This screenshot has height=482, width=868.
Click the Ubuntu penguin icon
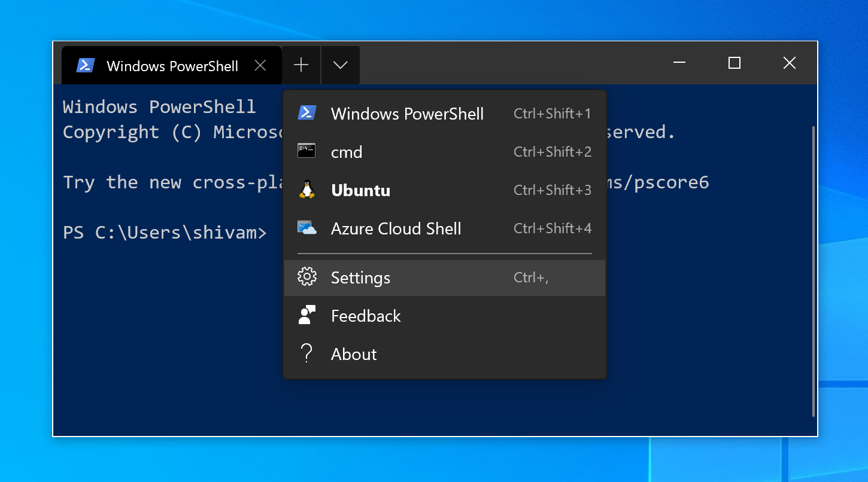(x=306, y=190)
